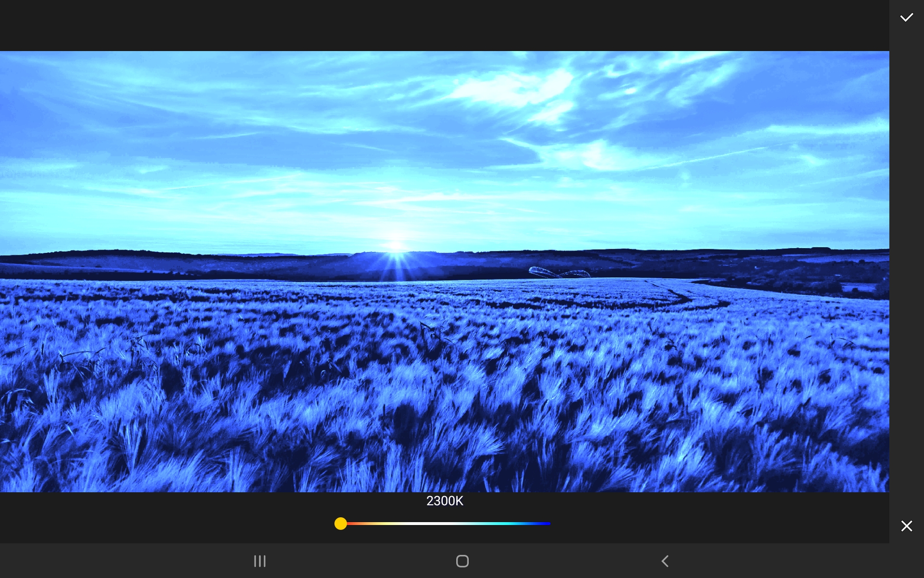Image resolution: width=924 pixels, height=578 pixels.
Task: Click the 2300K temperature value label
Action: [445, 501]
